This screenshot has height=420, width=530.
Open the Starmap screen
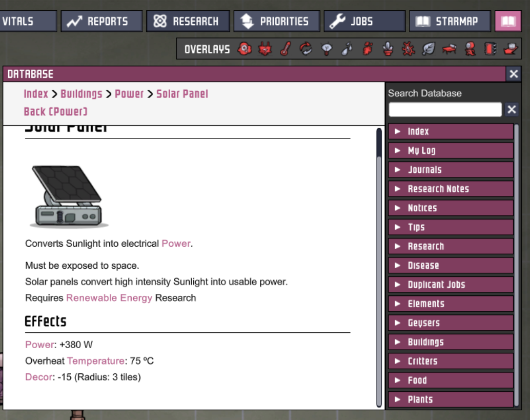(x=450, y=22)
